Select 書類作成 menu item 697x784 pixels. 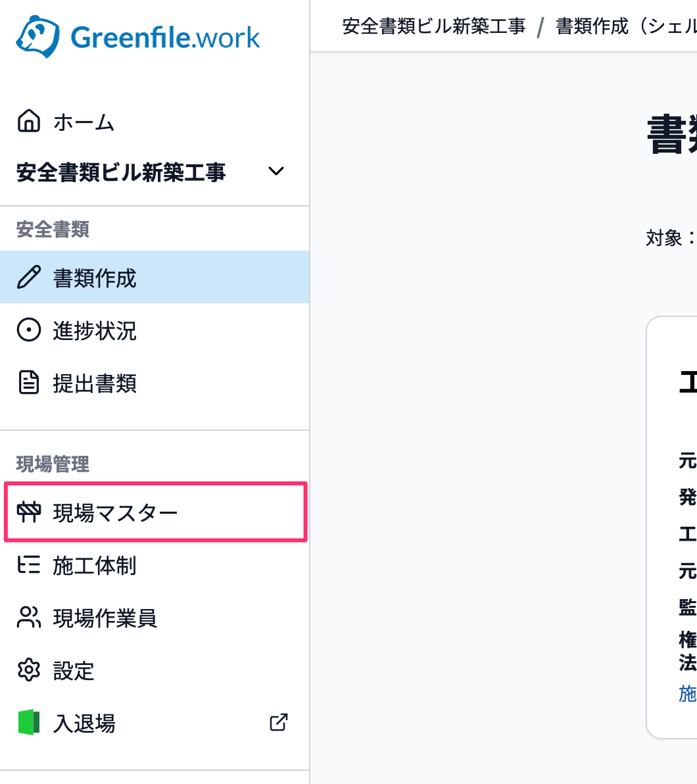tap(155, 278)
